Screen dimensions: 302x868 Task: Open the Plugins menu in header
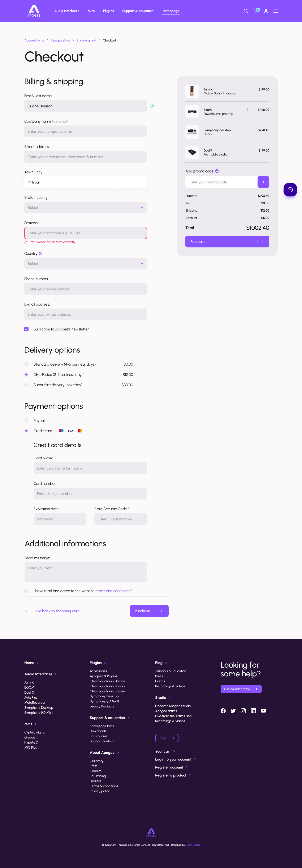[108, 11]
